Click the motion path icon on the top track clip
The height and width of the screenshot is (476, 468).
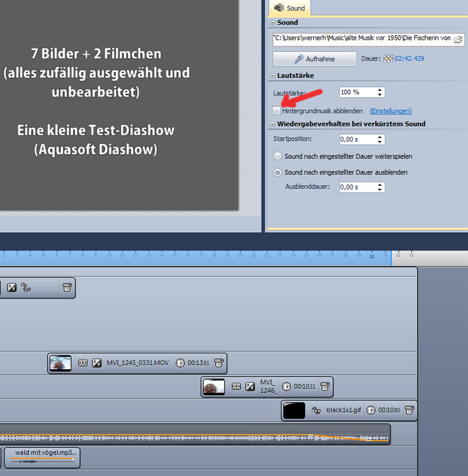pyautogui.click(x=26, y=288)
